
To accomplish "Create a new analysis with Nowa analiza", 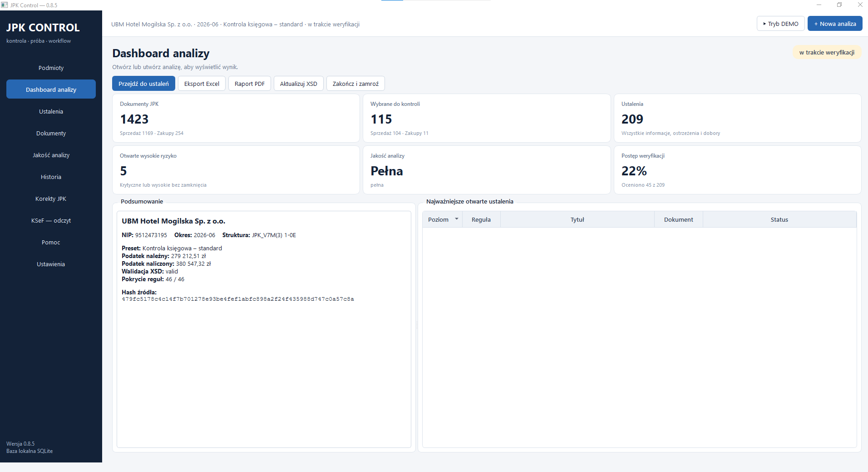I will pyautogui.click(x=835, y=24).
